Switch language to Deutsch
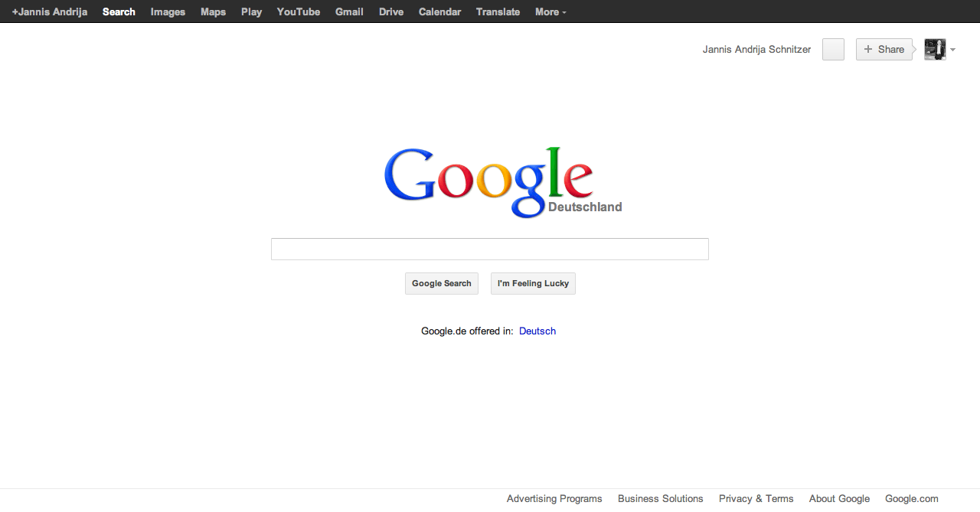This screenshot has height=512, width=980. click(x=537, y=331)
